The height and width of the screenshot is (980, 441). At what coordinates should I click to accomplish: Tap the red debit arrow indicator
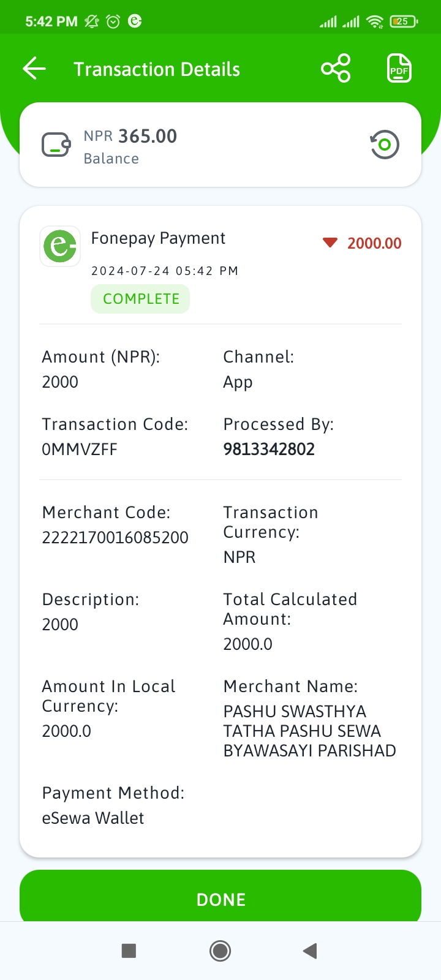click(330, 243)
